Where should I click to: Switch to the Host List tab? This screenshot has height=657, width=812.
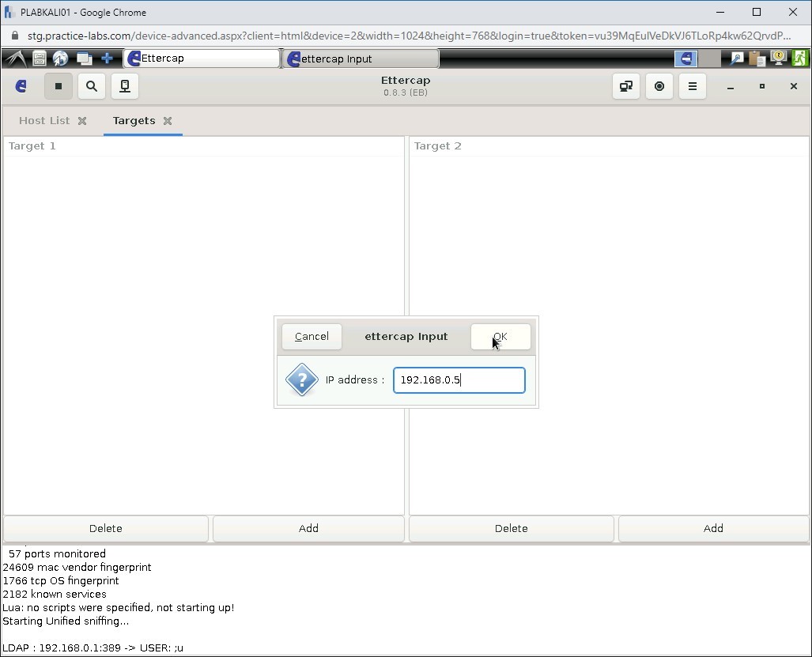pos(43,120)
